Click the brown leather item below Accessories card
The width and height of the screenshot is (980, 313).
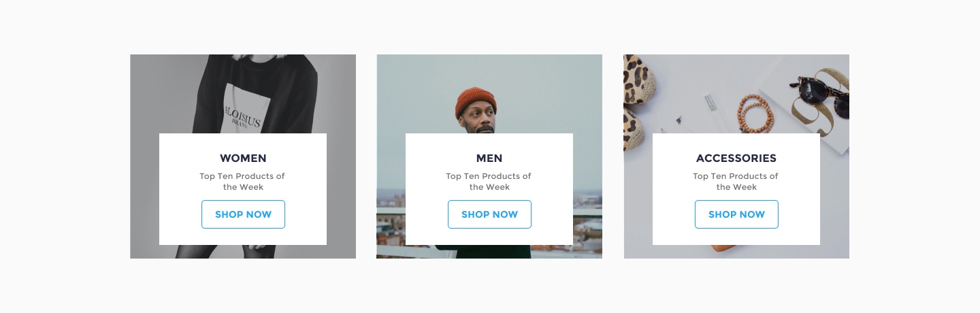click(728, 250)
